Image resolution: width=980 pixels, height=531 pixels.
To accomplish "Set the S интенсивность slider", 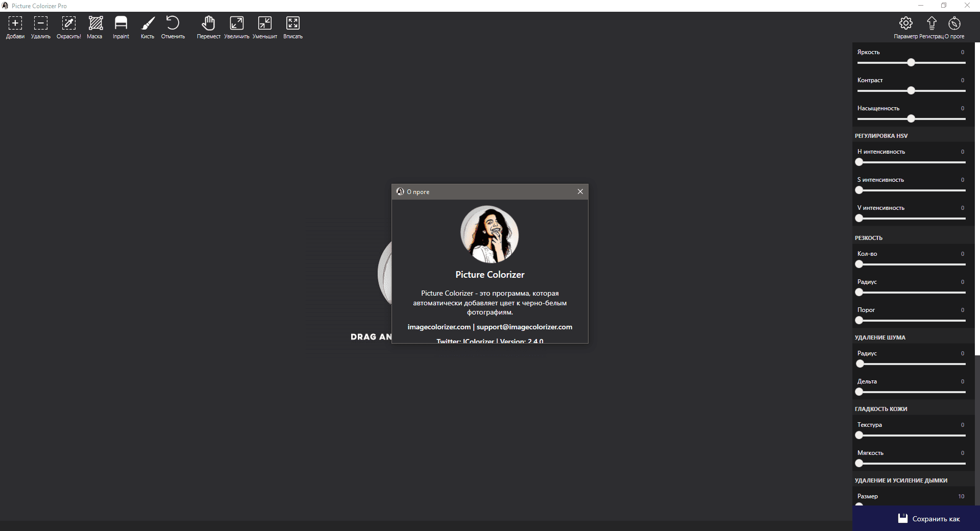I will pos(859,190).
